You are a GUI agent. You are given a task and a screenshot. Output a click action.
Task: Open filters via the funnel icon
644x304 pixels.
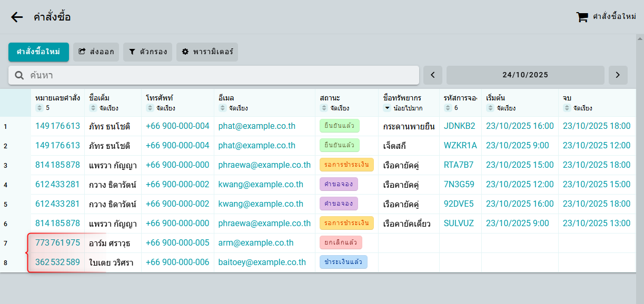(x=132, y=52)
